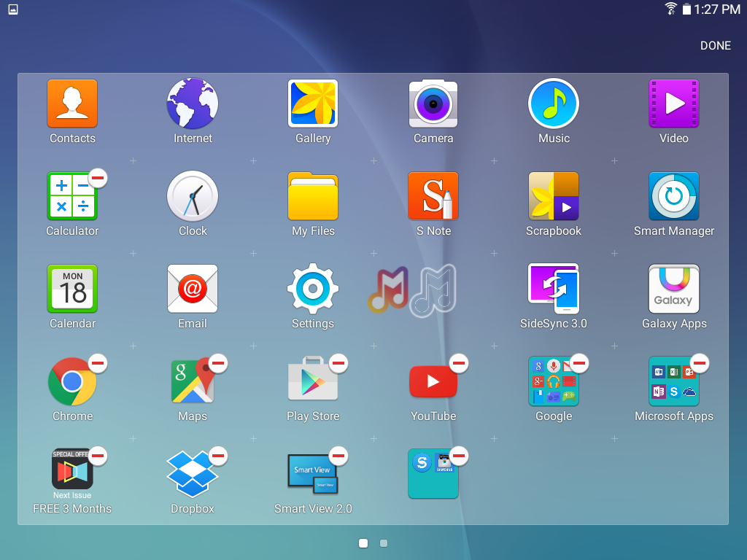The height and width of the screenshot is (560, 747).
Task: Remove Smart View 2.0 with minus badge
Action: [338, 456]
